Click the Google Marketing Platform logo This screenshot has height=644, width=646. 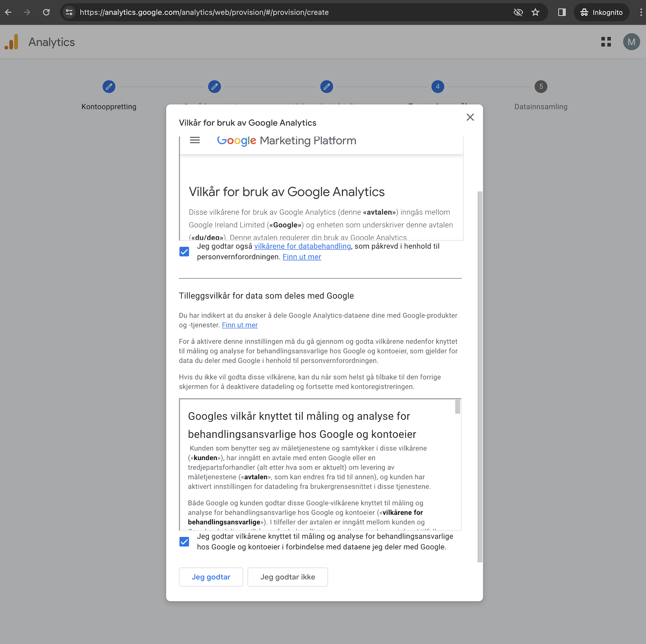tap(287, 140)
